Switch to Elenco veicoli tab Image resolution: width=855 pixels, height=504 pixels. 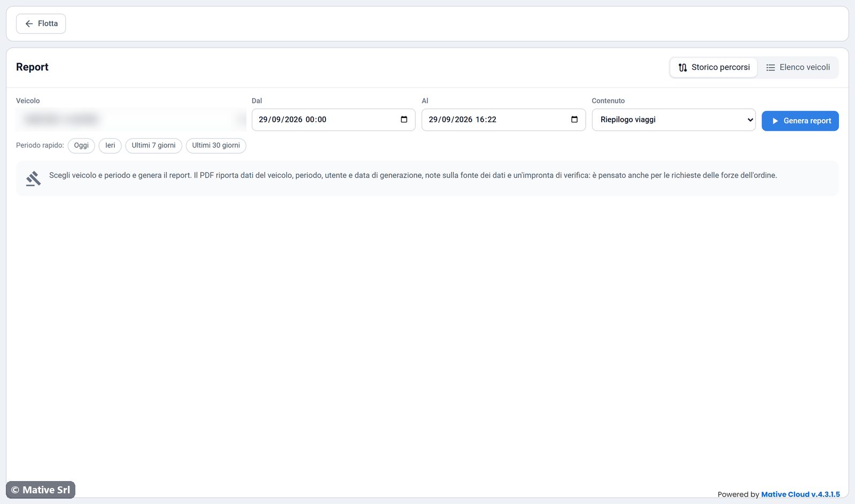point(798,67)
